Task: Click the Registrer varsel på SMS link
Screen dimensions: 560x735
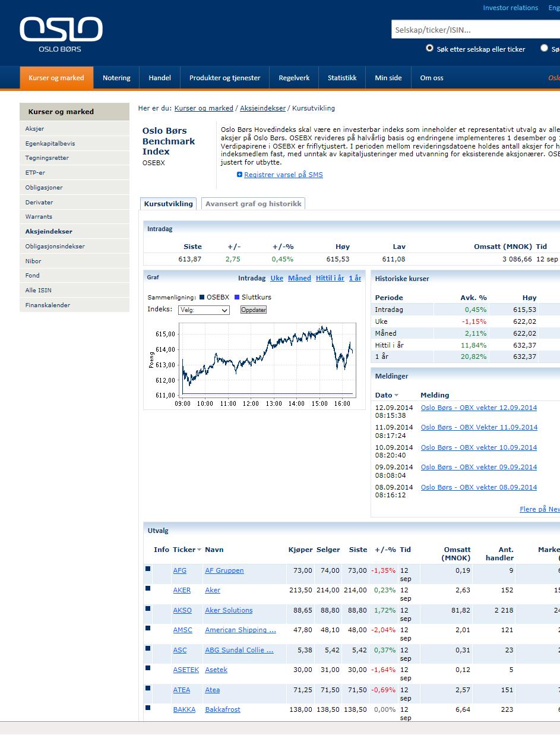Action: [283, 175]
